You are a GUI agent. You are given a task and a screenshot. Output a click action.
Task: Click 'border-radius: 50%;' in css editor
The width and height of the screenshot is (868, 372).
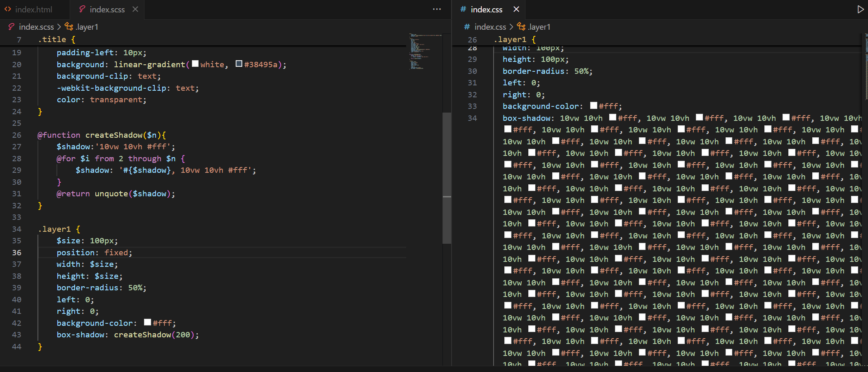coord(548,71)
